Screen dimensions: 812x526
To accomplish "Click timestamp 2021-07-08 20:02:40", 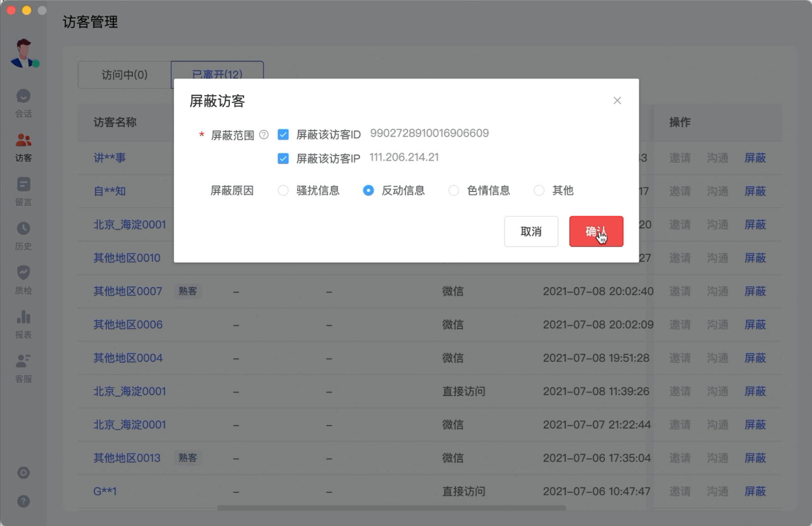I will point(598,291).
